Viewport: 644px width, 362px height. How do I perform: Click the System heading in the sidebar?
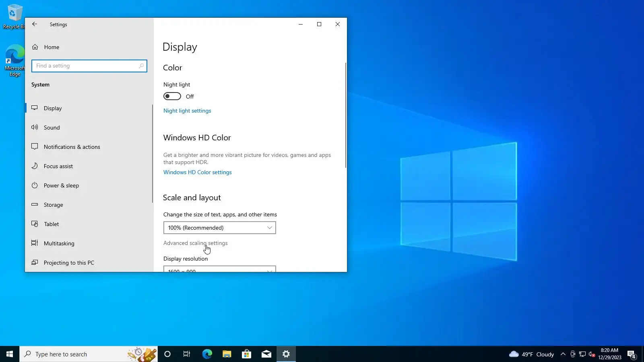coord(41,84)
